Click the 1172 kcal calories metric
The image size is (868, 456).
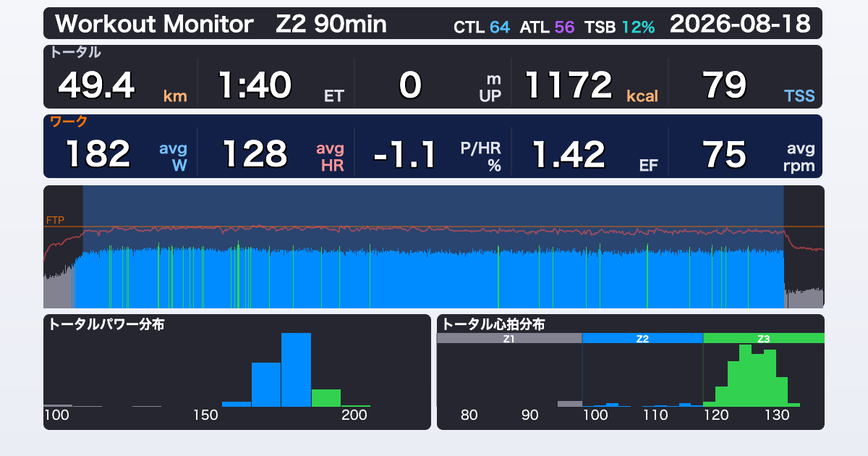point(591,85)
